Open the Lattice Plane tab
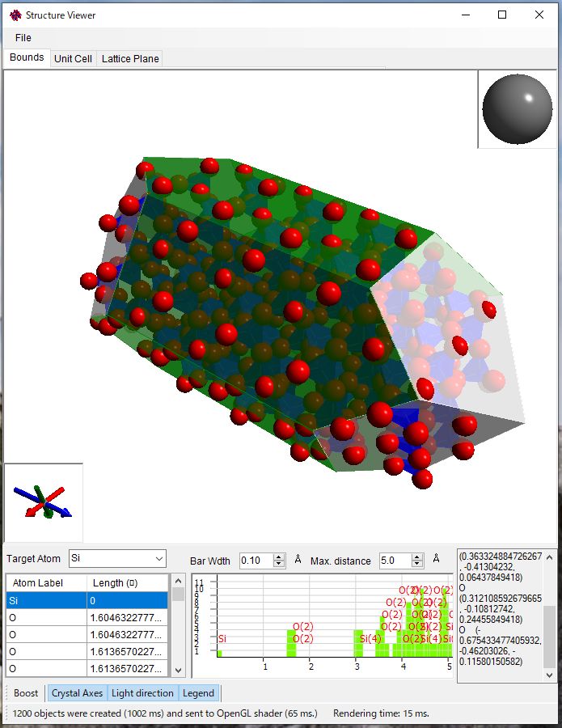562x728 pixels. 130,58
